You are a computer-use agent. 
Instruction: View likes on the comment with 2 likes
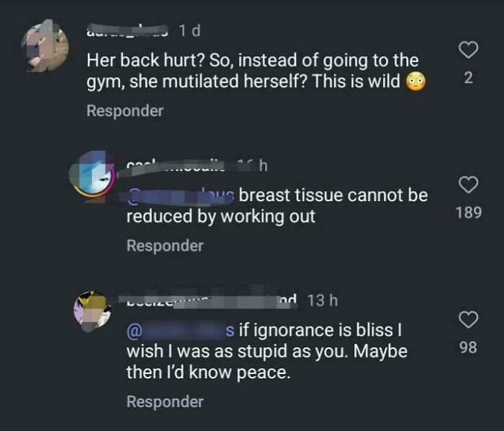point(468,79)
